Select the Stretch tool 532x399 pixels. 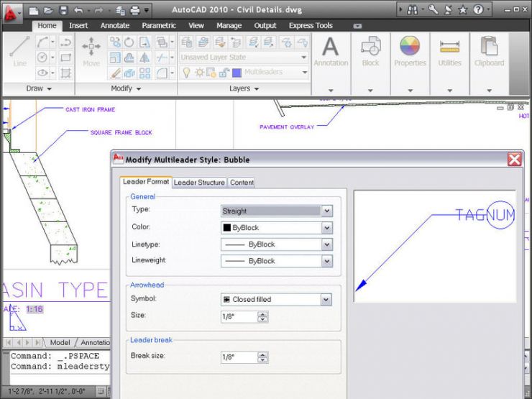click(145, 42)
